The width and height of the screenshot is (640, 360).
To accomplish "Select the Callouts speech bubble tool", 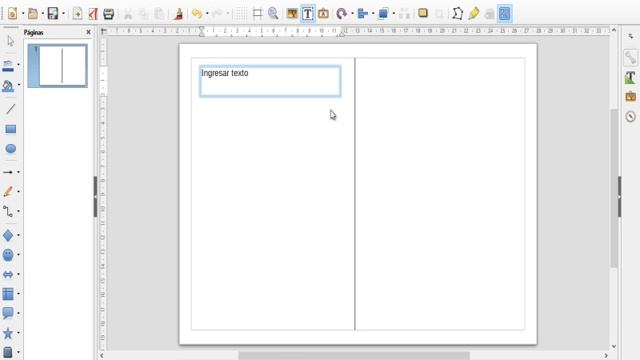I will [8, 313].
